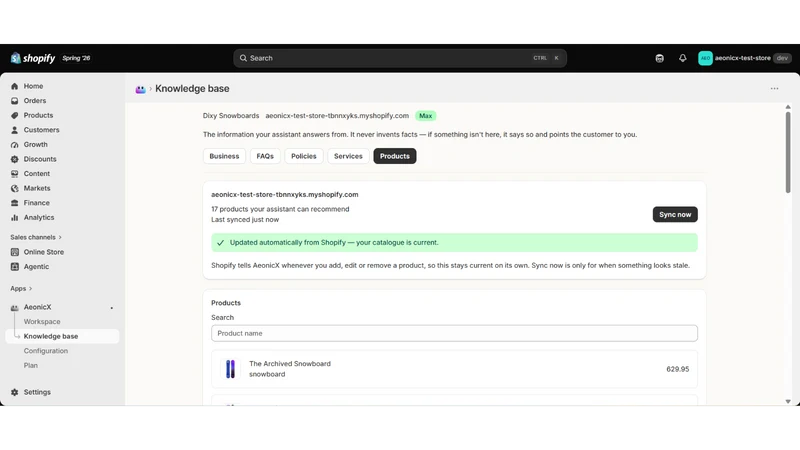This screenshot has width=800, height=450.
Task: Click the pin dot next to AeonicX
Action: click(x=112, y=308)
